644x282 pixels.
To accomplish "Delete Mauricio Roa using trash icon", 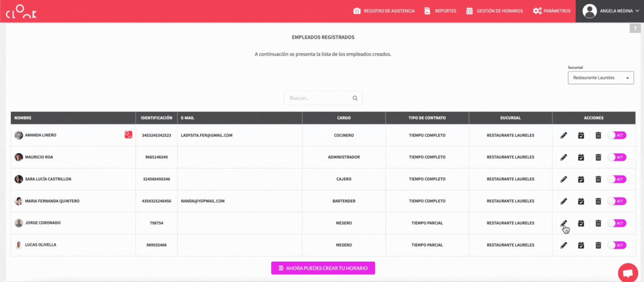I will [598, 157].
